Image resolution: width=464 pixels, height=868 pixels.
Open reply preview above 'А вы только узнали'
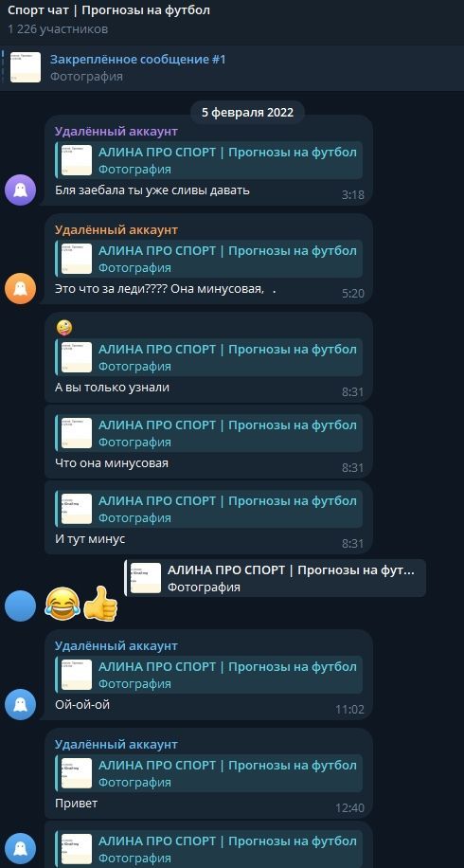point(208,357)
